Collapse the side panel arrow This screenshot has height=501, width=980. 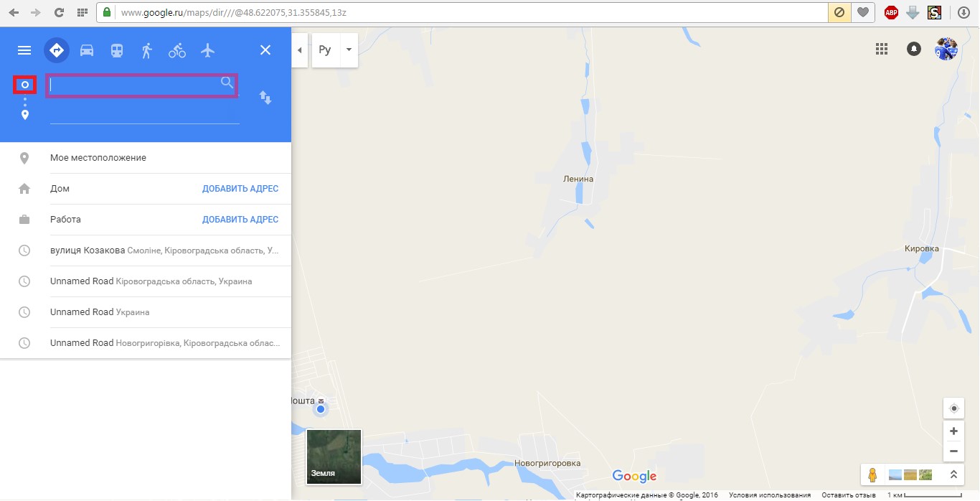[300, 50]
